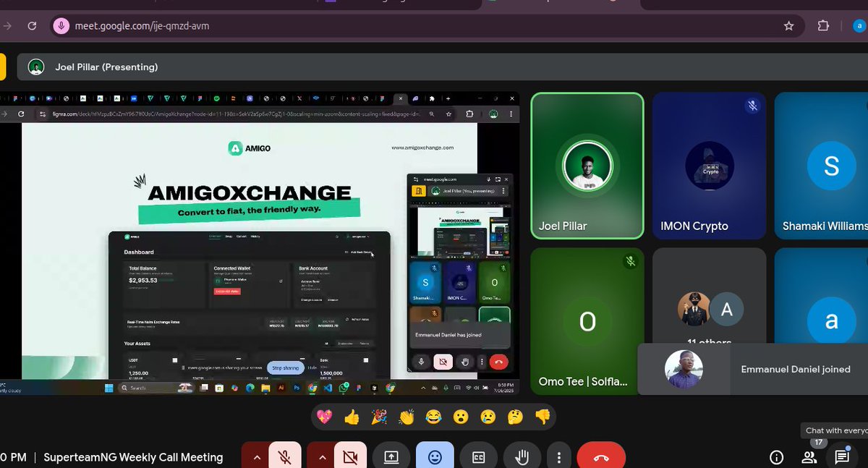Bookmark this tab with star icon
Image resolution: width=868 pixels, height=468 pixels.
click(x=788, y=26)
